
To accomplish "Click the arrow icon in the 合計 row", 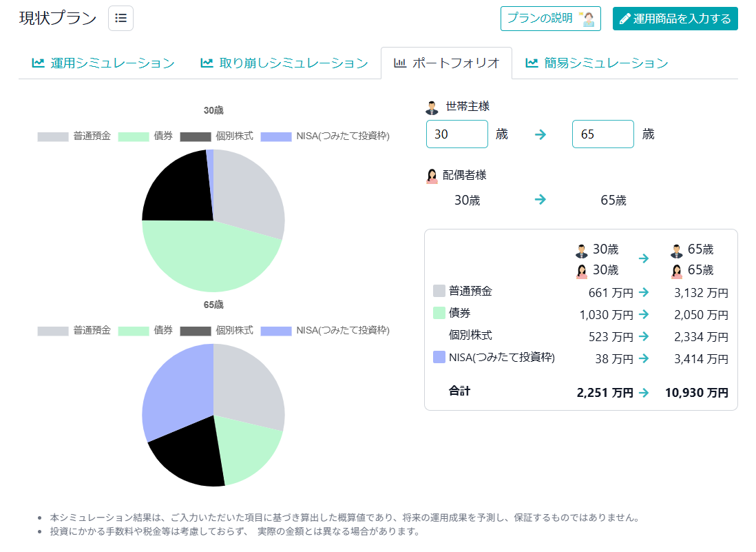I will coord(643,391).
